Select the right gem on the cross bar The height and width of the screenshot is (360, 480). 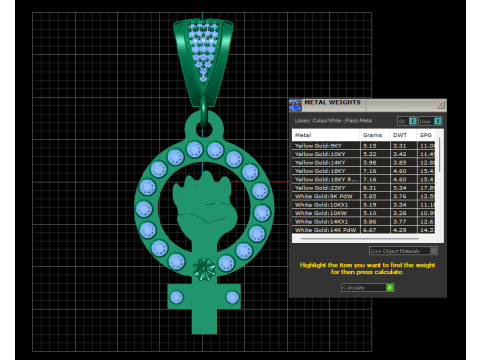click(x=232, y=297)
